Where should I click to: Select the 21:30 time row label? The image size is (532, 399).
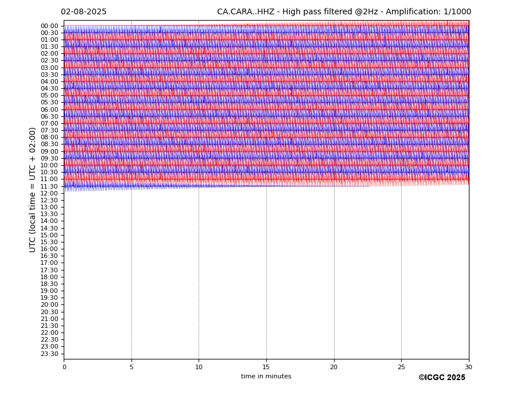coord(49,326)
